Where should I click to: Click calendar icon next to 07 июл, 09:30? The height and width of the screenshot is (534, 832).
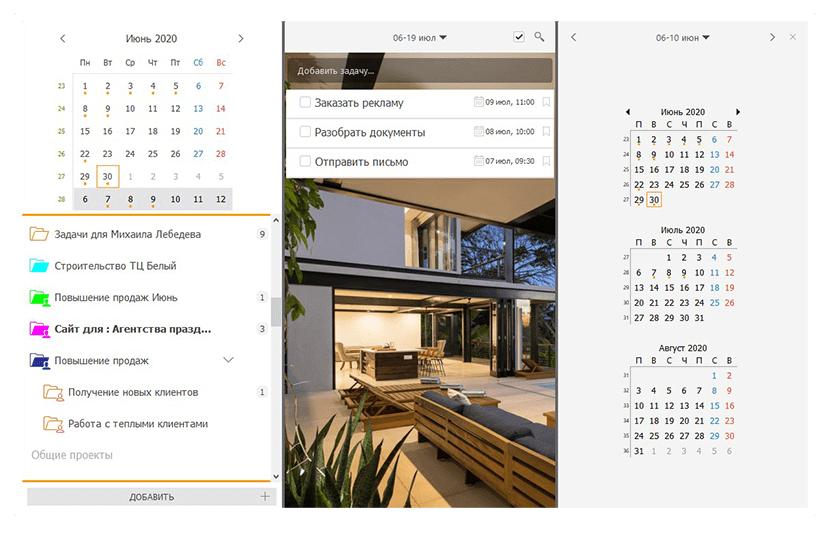coord(479,160)
